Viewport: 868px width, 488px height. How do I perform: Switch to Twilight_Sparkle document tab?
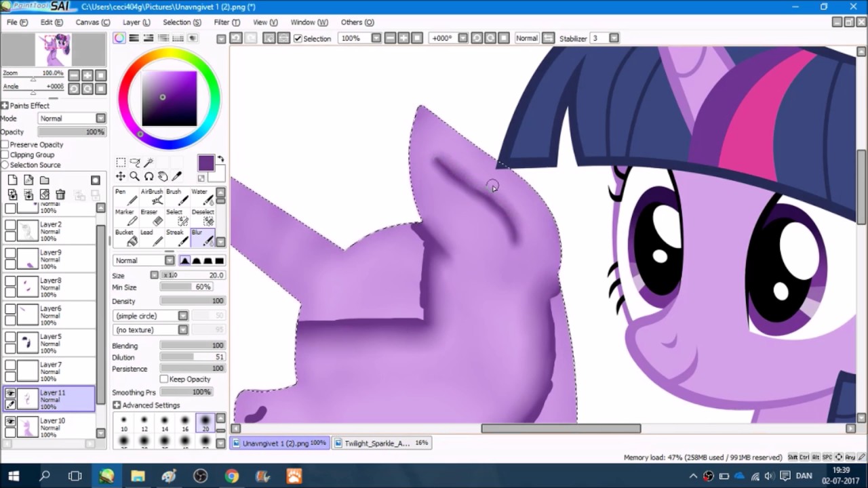click(x=382, y=443)
